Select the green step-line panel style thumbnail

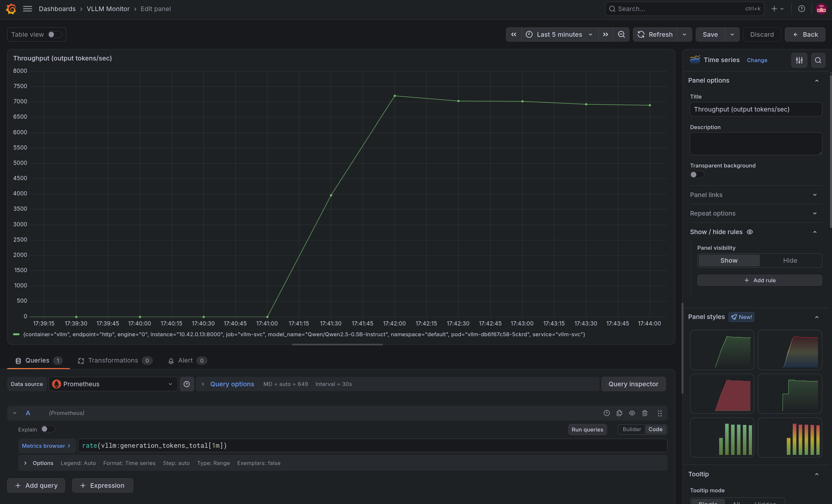click(x=789, y=393)
